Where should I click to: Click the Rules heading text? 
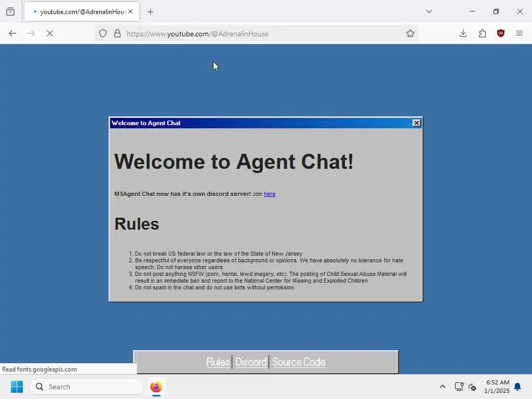click(137, 224)
